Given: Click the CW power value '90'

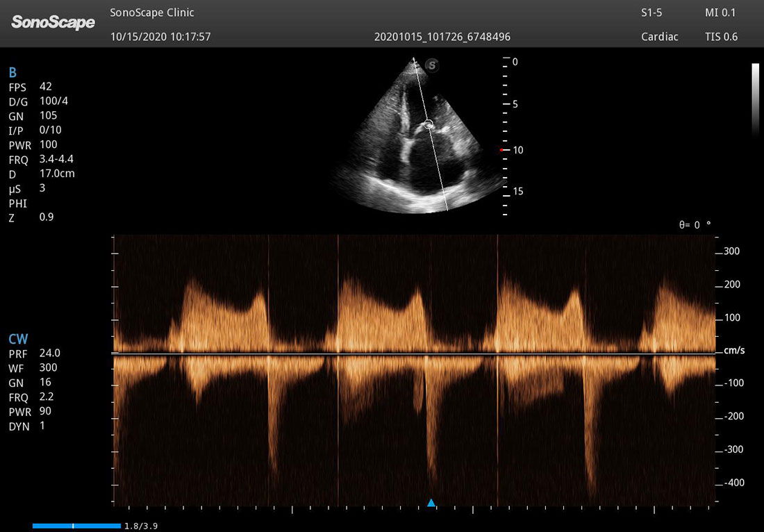Looking at the screenshot, I should (45, 411).
